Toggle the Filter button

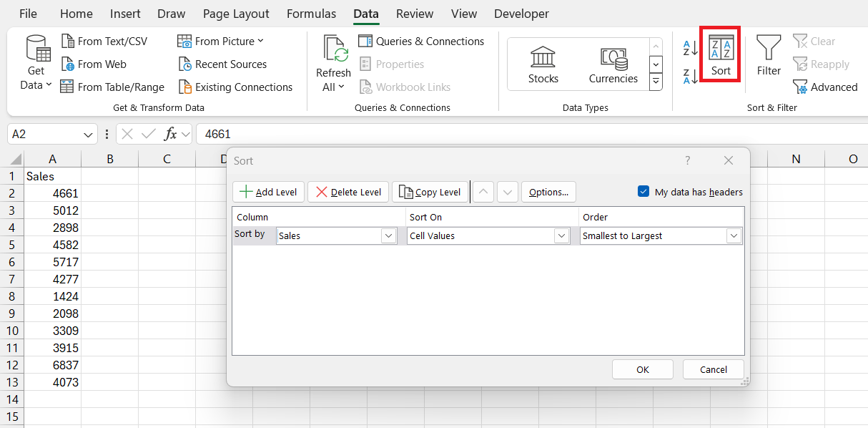769,56
